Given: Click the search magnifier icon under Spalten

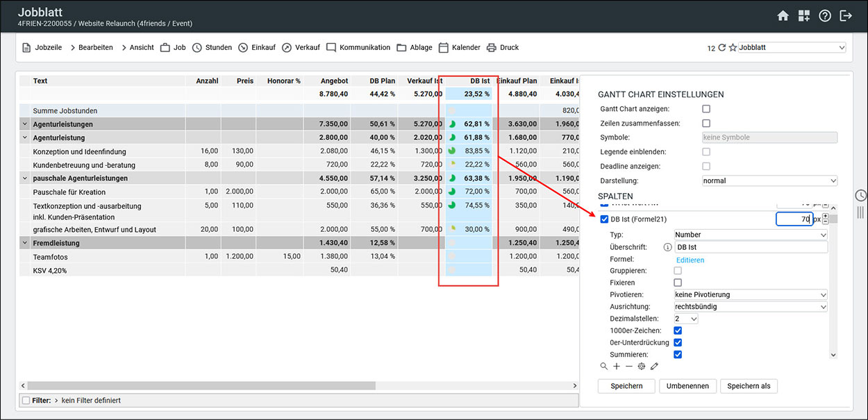Looking at the screenshot, I should [604, 366].
